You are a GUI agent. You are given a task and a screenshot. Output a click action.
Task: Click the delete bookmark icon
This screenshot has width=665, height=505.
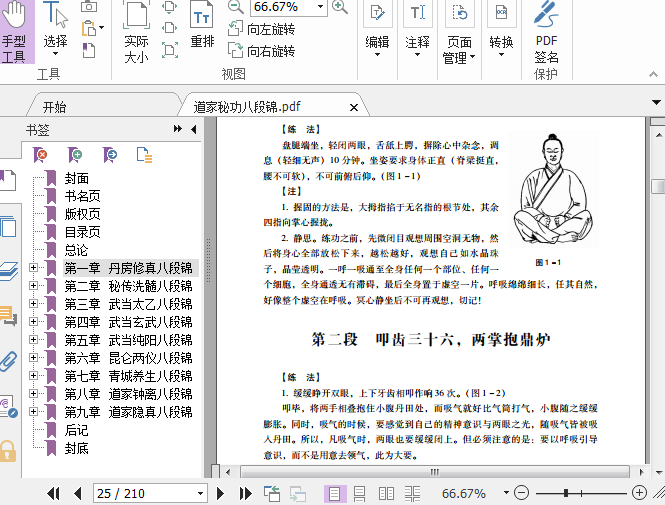coord(40,155)
